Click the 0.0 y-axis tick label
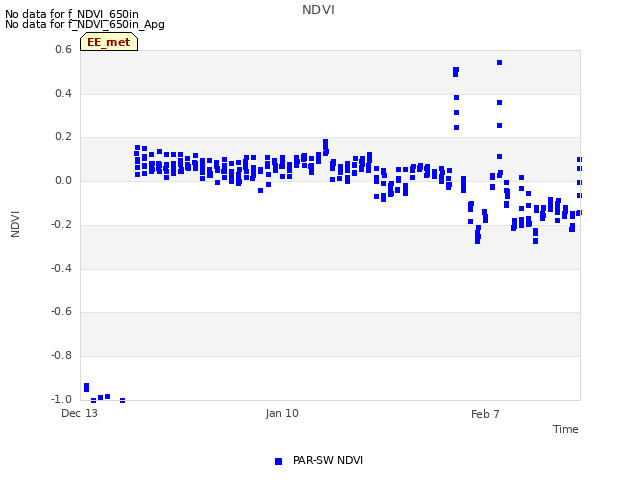 click(63, 180)
